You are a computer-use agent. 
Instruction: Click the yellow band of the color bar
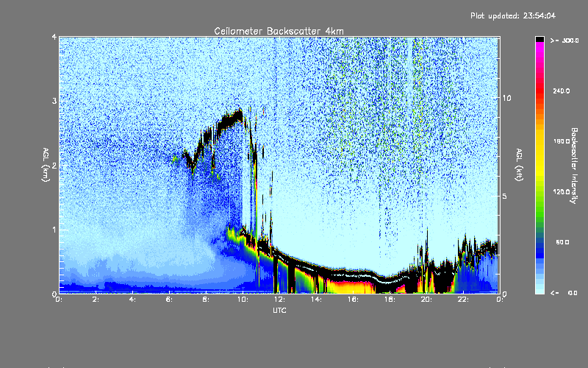pyautogui.click(x=539, y=154)
